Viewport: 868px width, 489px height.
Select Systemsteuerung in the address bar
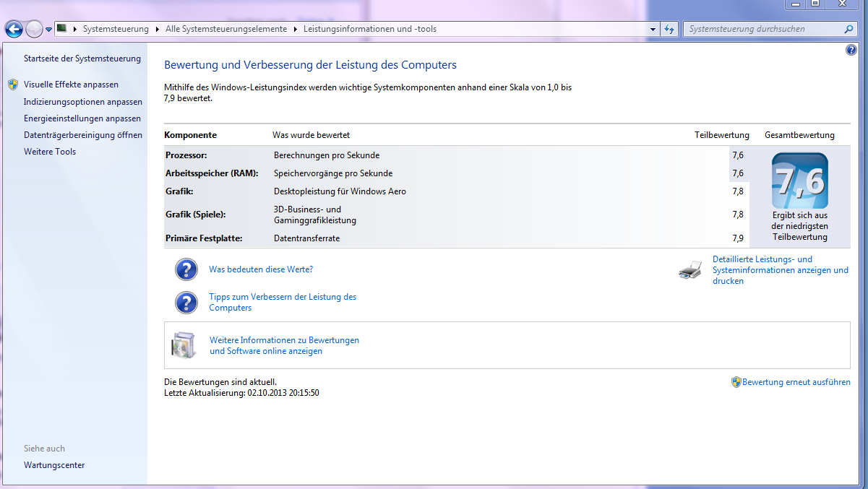tap(116, 29)
